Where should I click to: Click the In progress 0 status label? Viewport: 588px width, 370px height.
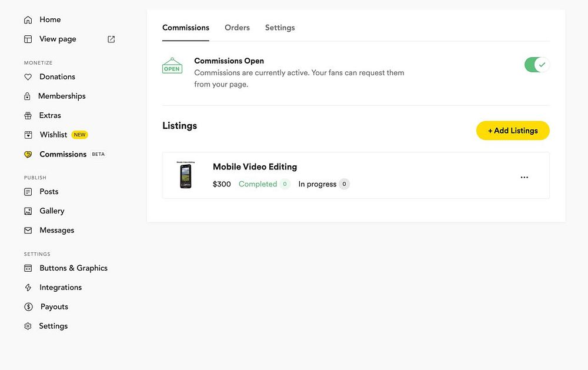tap(324, 184)
